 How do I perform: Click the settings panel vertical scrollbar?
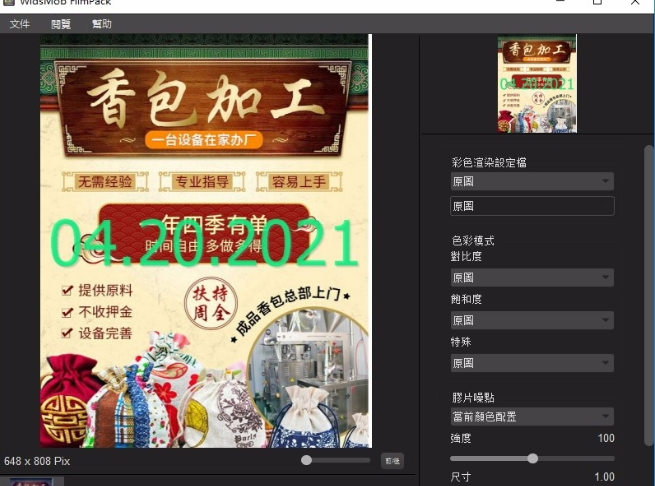[649, 290]
